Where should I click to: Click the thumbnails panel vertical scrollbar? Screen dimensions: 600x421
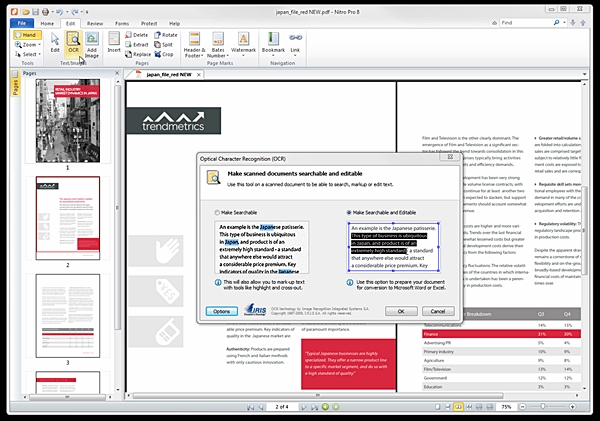117,207
